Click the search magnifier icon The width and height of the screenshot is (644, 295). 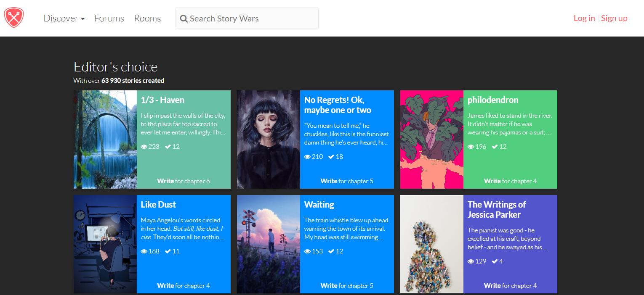[184, 18]
